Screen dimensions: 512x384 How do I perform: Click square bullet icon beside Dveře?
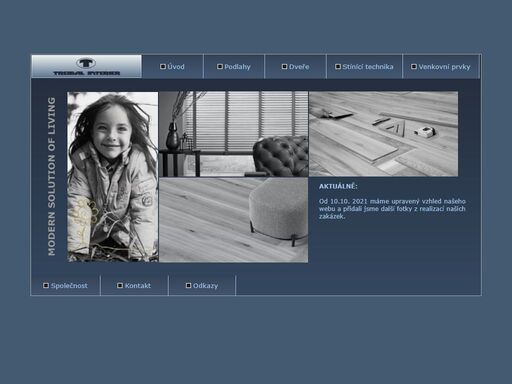pyautogui.click(x=284, y=67)
